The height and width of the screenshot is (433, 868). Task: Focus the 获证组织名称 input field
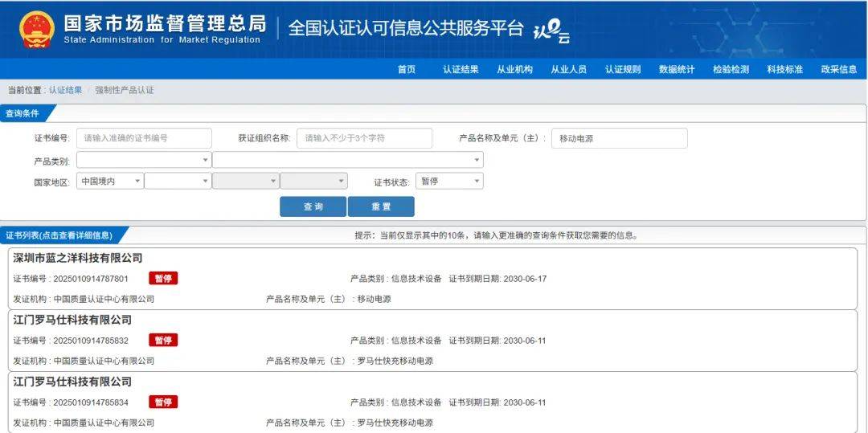[364, 138]
